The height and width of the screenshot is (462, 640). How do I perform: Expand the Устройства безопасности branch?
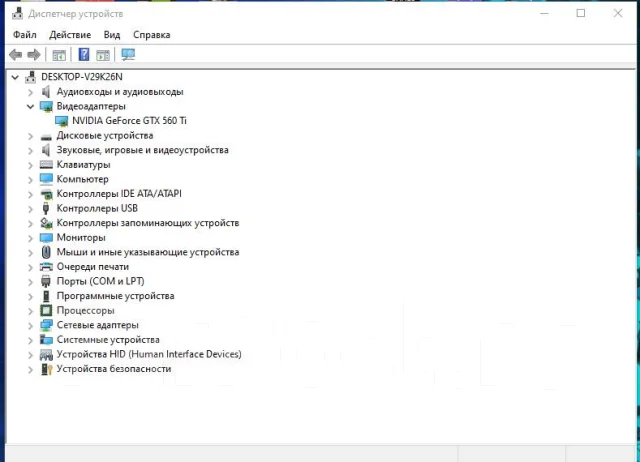point(30,369)
